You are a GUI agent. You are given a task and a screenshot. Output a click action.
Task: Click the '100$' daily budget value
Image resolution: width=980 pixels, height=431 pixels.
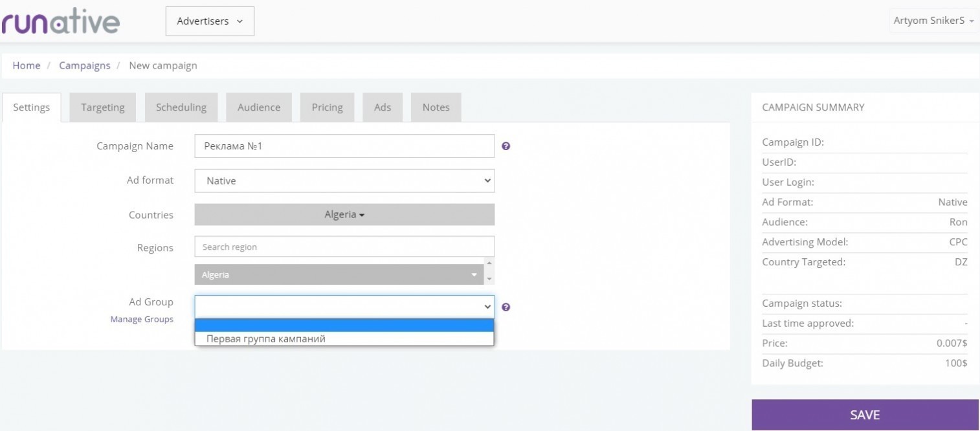pyautogui.click(x=956, y=364)
